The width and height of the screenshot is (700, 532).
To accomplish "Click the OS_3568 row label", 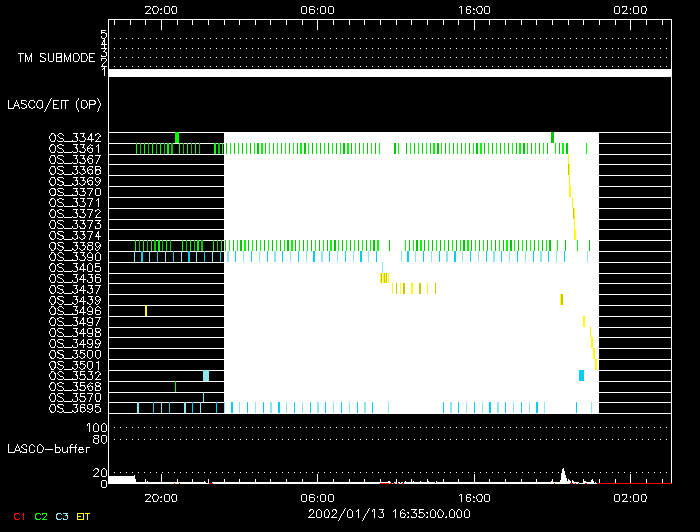I will (75, 387).
